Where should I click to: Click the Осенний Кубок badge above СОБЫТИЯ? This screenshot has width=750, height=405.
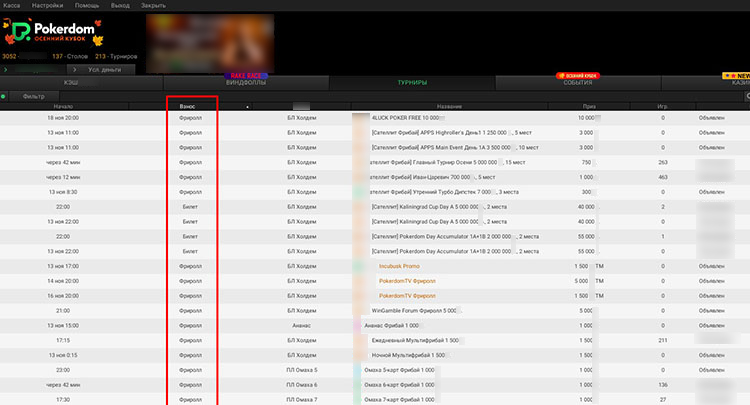click(x=578, y=76)
